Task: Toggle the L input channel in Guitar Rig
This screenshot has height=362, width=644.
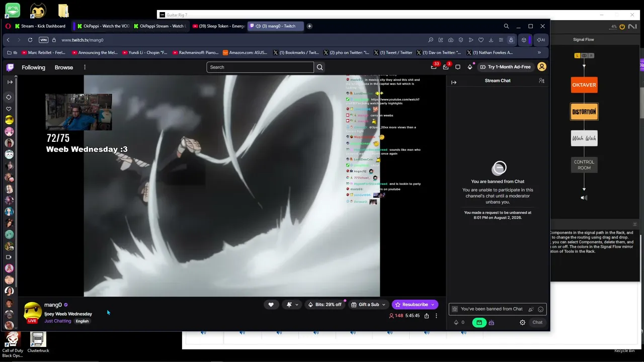Action: coord(578,55)
